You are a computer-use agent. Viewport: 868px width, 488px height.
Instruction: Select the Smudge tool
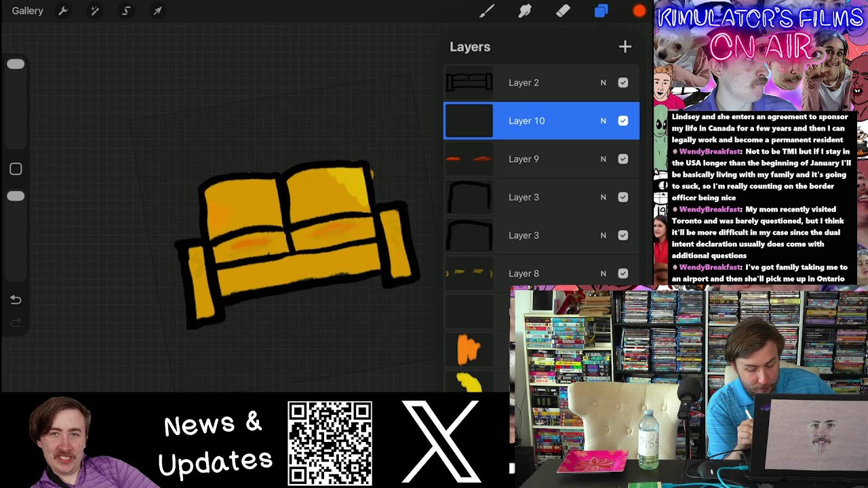tap(525, 11)
